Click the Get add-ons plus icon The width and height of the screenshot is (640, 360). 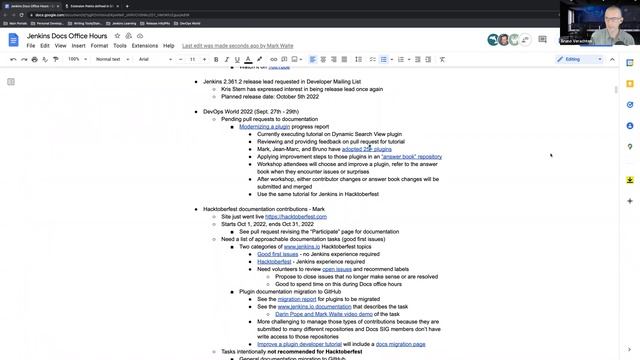click(630, 201)
